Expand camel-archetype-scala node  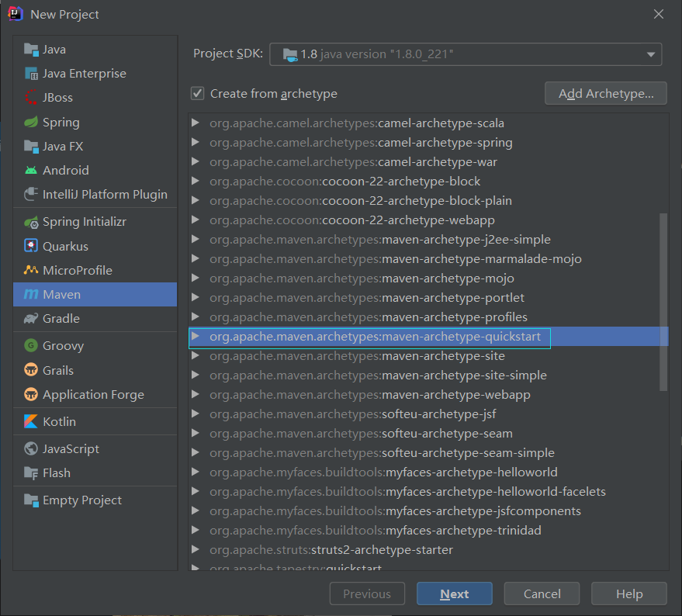196,123
